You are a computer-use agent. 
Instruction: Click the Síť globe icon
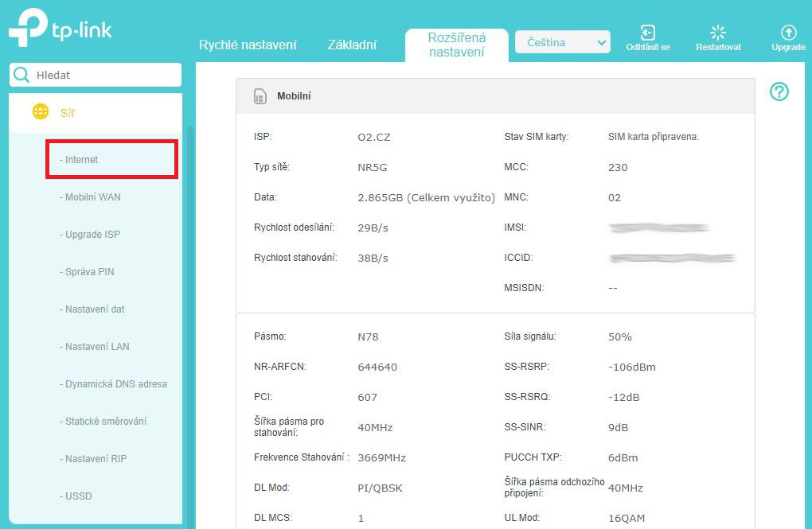[40, 112]
